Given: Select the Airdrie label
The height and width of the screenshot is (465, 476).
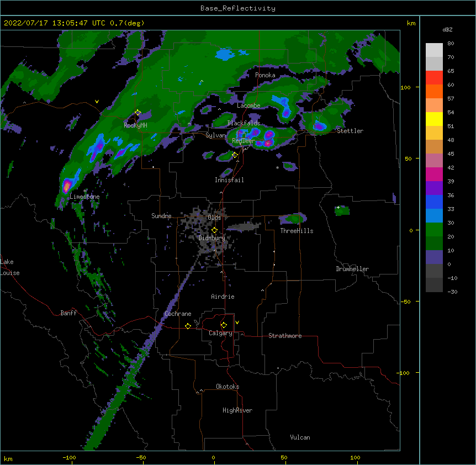Looking at the screenshot, I should coord(223,297).
